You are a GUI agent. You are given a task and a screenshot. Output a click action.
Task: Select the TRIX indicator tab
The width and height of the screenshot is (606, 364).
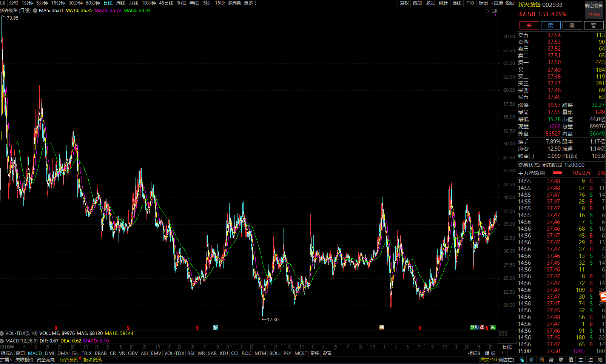click(87, 353)
